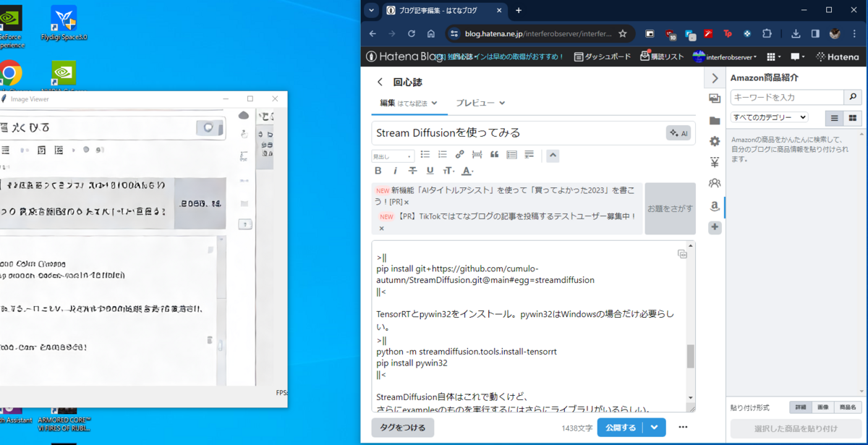868x445 pixels.
Task: Insert a table of contents
Action: [512, 155]
